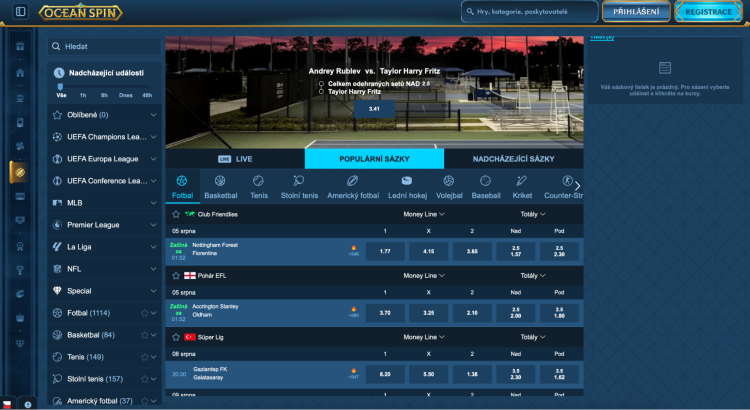
Task: Open Totály dropdown for Pohár EFL
Action: (x=533, y=276)
